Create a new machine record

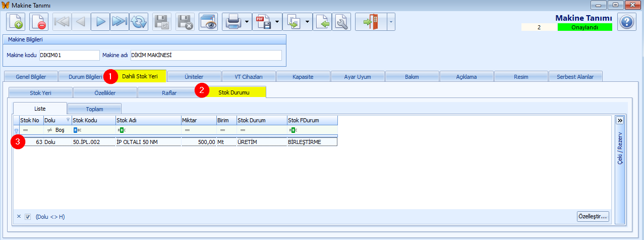(x=16, y=22)
